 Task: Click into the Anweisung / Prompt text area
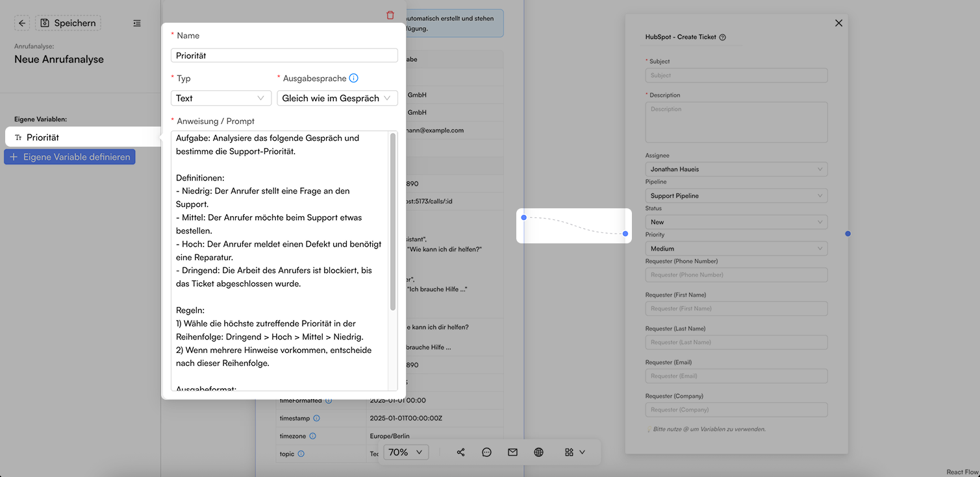(280, 261)
